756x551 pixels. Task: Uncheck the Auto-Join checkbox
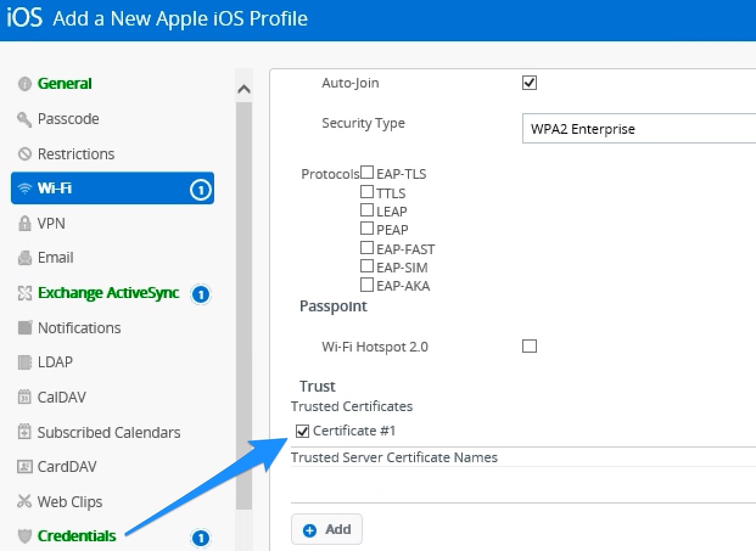(x=530, y=83)
